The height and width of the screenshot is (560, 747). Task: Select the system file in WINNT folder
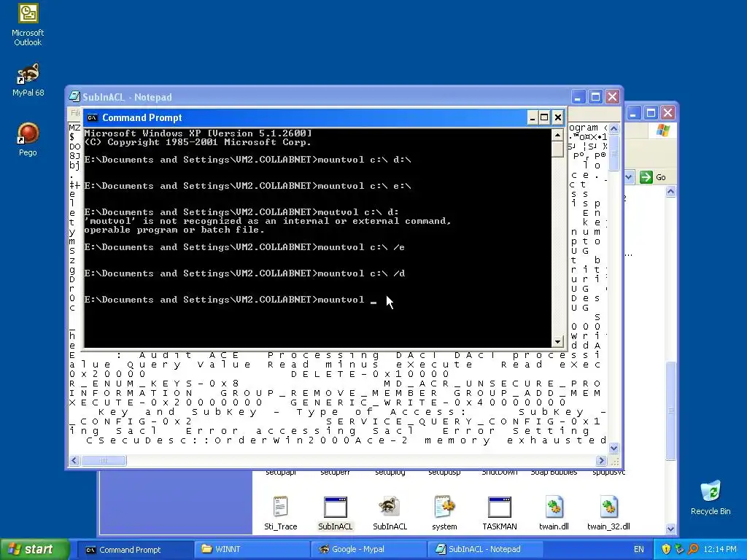(x=444, y=513)
